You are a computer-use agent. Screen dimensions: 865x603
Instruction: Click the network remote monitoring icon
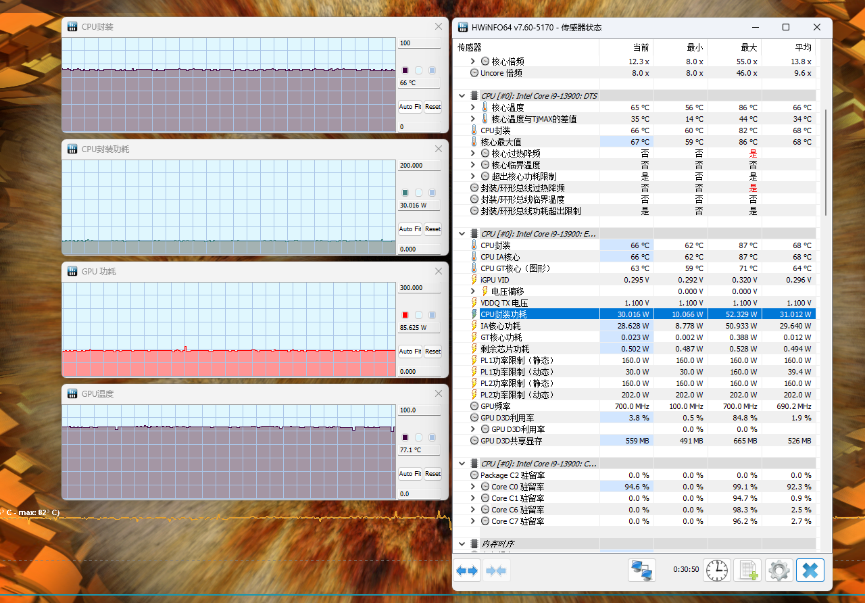[640, 570]
